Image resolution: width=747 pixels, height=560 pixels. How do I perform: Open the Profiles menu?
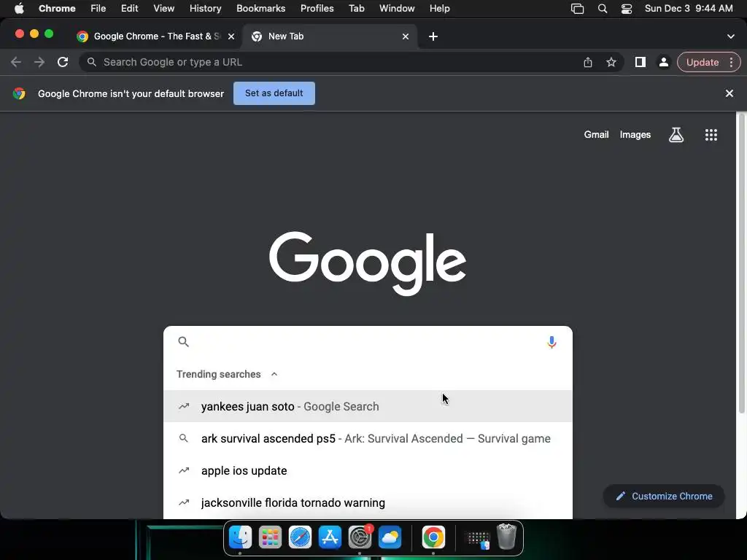317,9
